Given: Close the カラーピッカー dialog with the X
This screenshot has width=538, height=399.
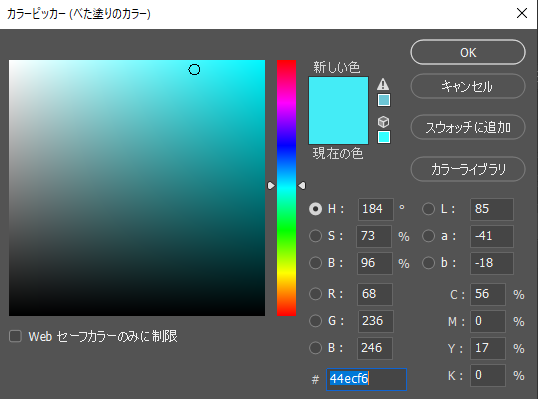Looking at the screenshot, I should tap(522, 13).
